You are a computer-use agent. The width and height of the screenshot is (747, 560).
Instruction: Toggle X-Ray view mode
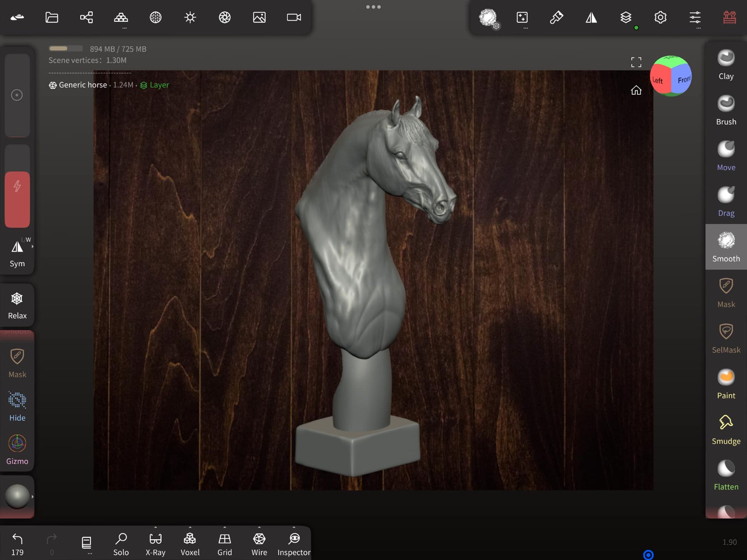155,544
